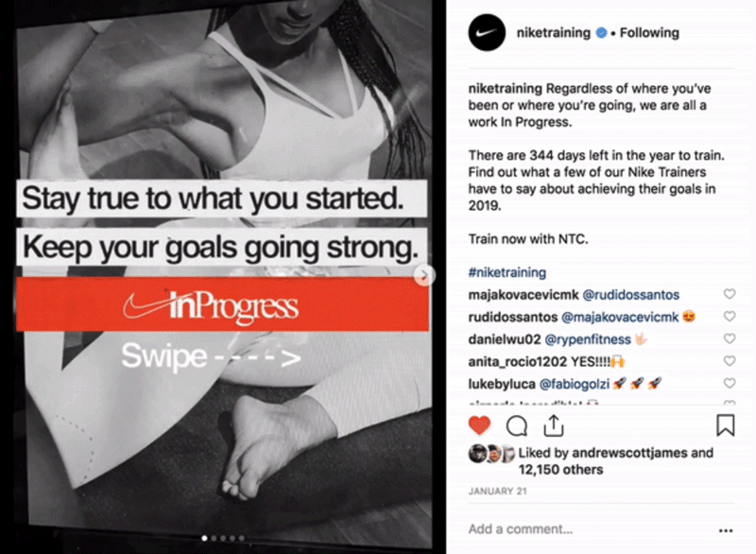Click the share upload arrow icon

pos(554,425)
